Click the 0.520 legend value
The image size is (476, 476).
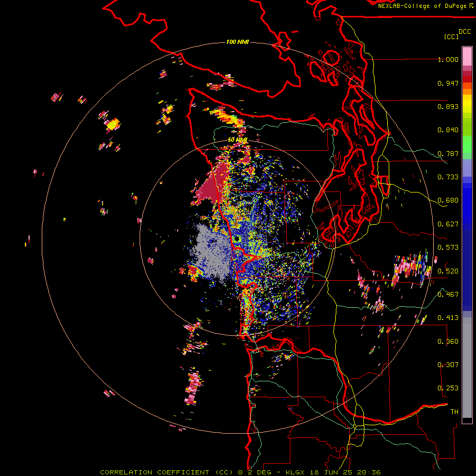point(448,271)
